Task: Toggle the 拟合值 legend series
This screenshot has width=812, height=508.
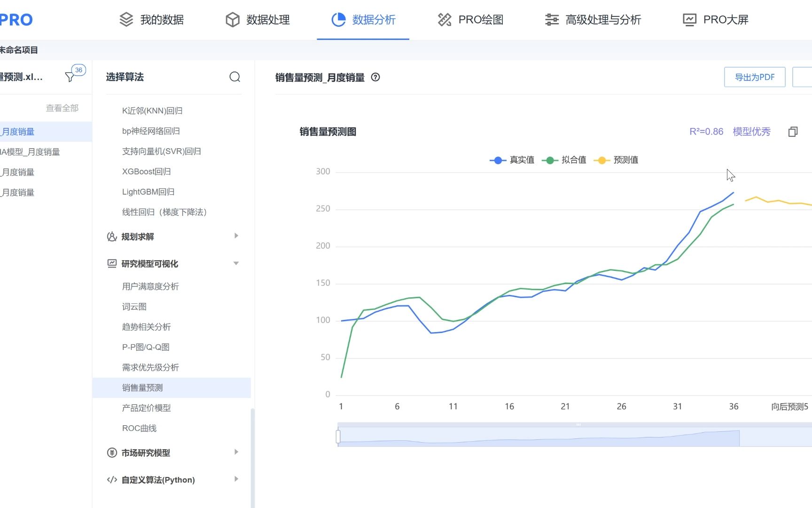Action: click(x=564, y=160)
